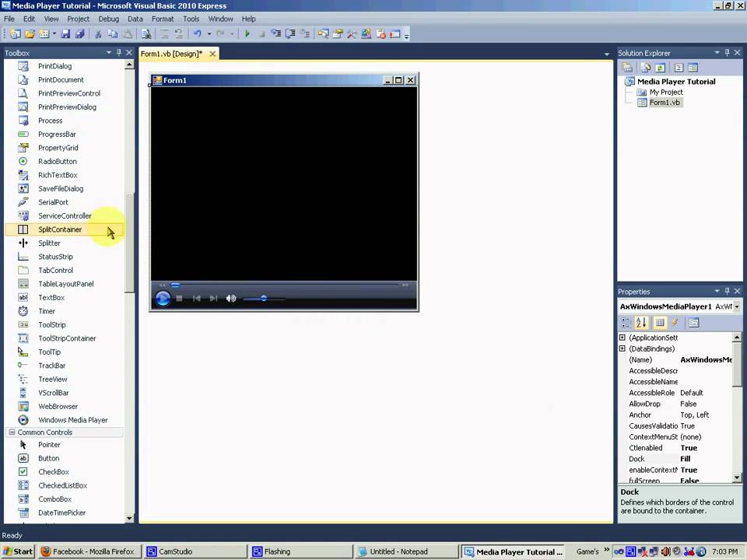The image size is (747, 560).
Task: Click the Step Into debug icon
Action: pos(275,33)
